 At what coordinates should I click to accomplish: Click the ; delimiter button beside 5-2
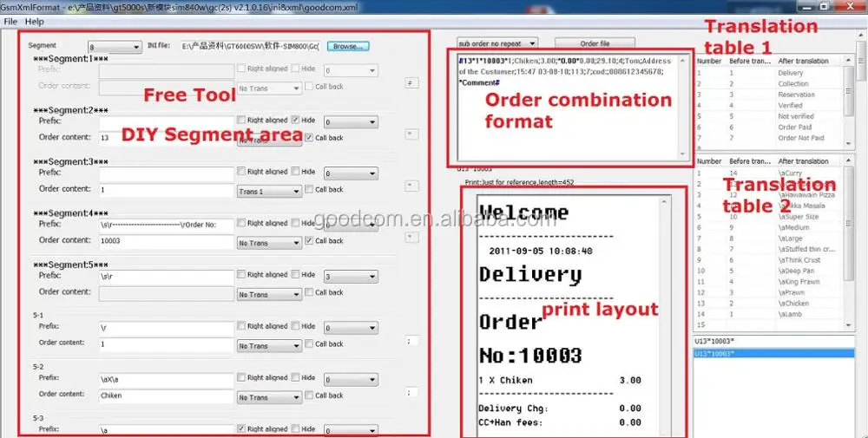411,392
